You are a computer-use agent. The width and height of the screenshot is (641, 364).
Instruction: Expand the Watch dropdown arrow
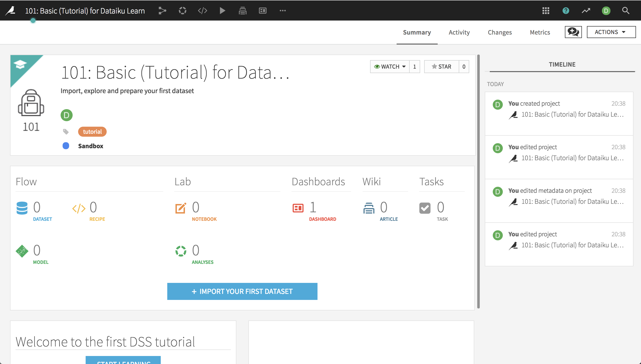(404, 67)
